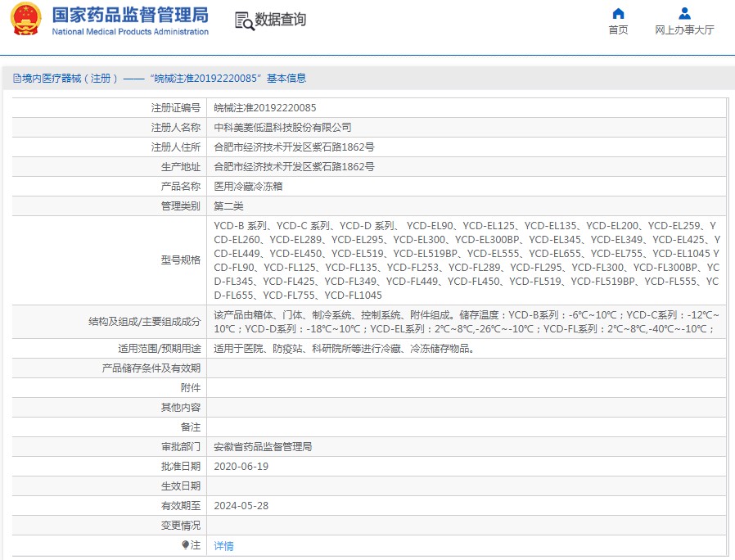
Task: Click the structure description starting 该产品由箱体
Action: [x=467, y=322]
